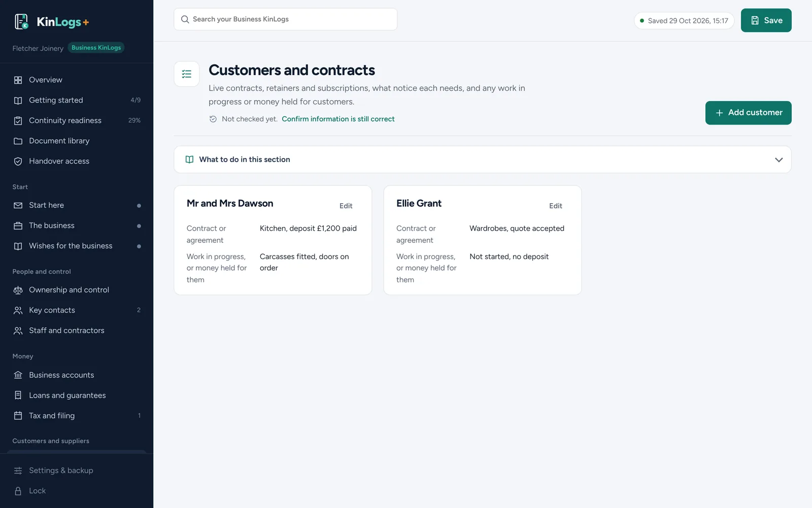Click the Fletcher Joinery business name
The width and height of the screenshot is (812, 508).
tap(38, 48)
